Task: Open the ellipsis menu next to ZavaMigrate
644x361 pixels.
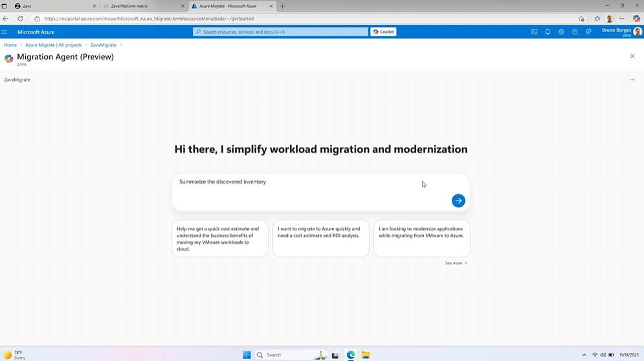Action: click(632, 80)
